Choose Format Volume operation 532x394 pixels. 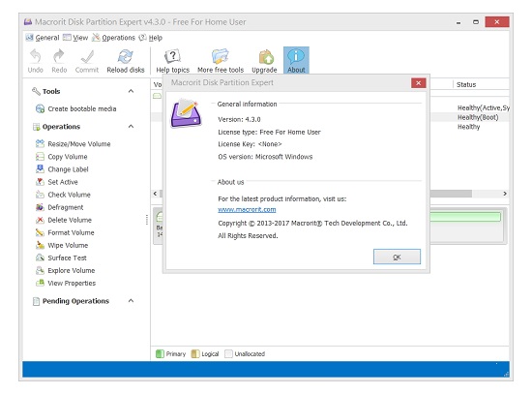(x=65, y=232)
